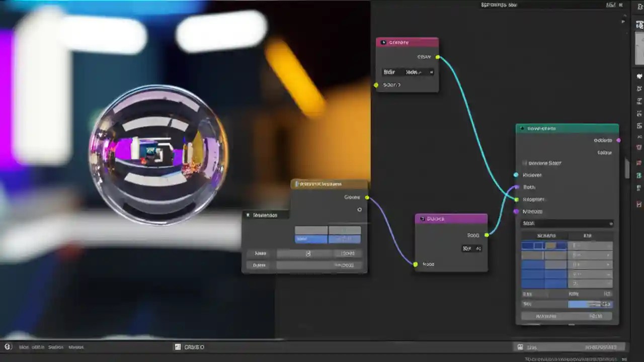Select the orange node's header icon
Image resolution: width=644 pixels, height=362 pixels.
click(297, 184)
